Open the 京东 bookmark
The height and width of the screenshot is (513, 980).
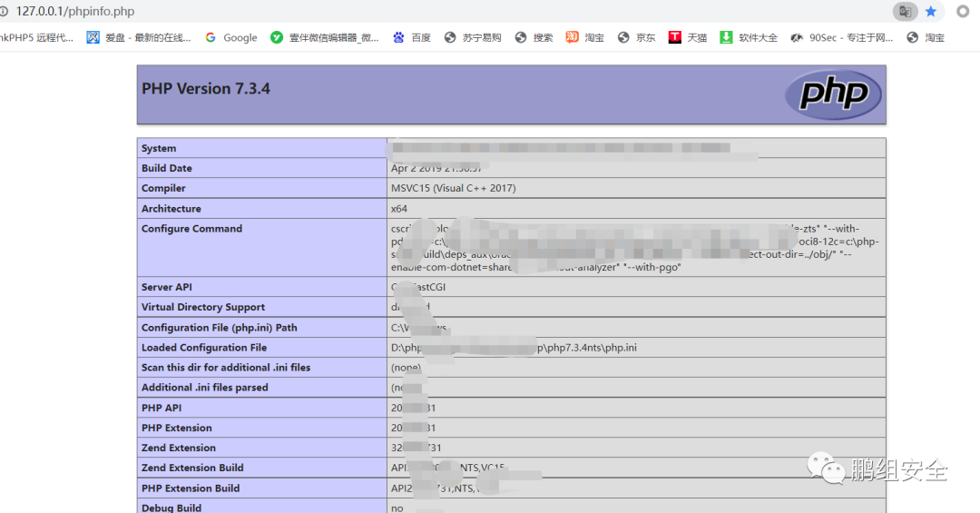(x=636, y=37)
